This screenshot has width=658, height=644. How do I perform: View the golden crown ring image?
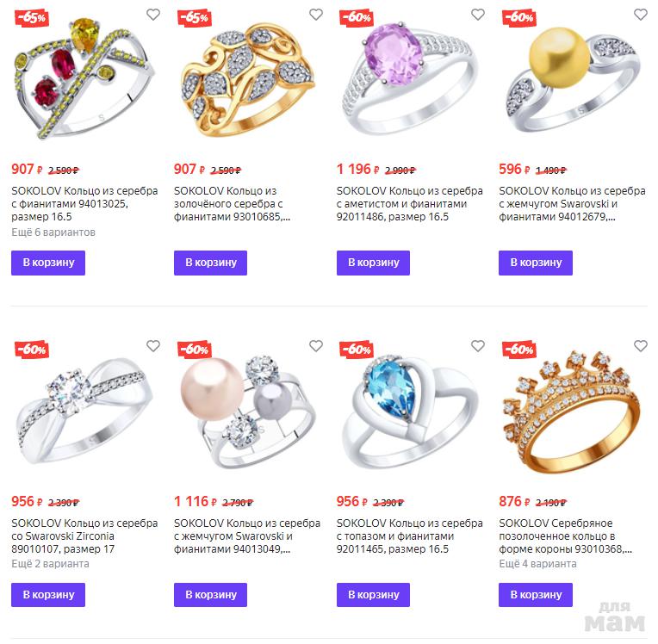(x=570, y=412)
